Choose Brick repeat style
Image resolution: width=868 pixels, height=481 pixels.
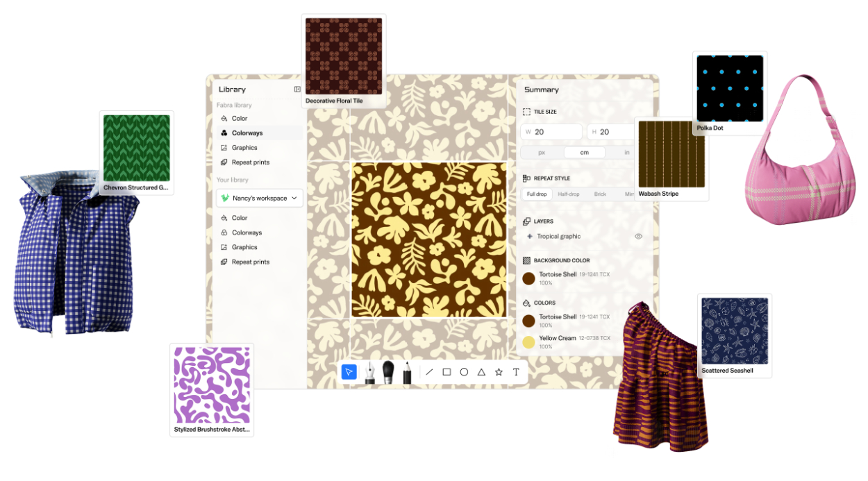[600, 194]
